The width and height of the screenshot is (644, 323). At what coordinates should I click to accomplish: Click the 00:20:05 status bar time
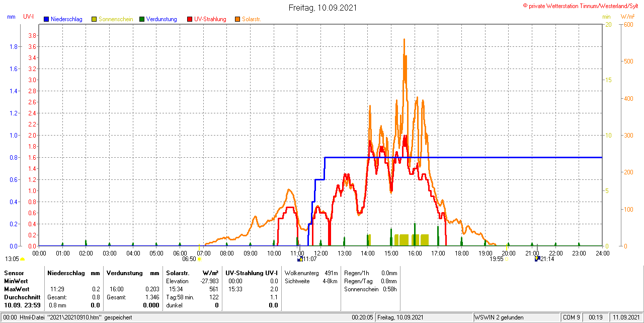363,317
